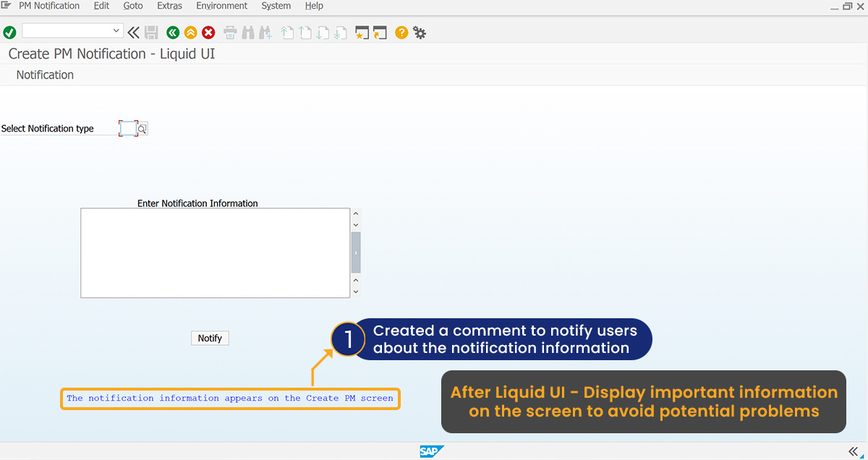Go to Last Page icon
Screen dimensions: 868x460
pos(340,32)
